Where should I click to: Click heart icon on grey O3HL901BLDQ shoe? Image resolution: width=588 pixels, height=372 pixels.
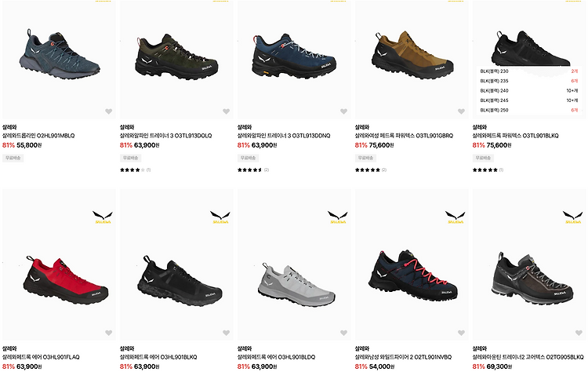coord(343,333)
